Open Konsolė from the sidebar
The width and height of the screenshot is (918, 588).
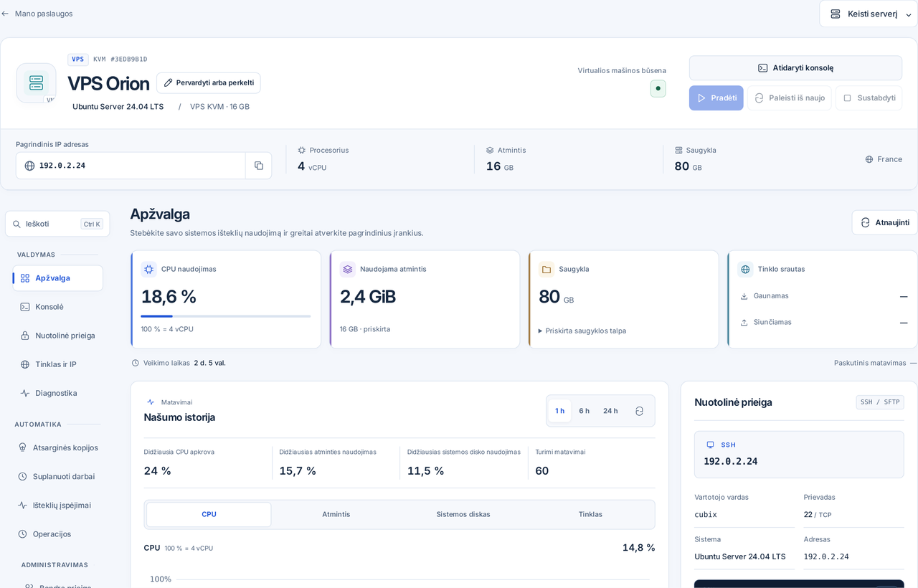(x=57, y=307)
